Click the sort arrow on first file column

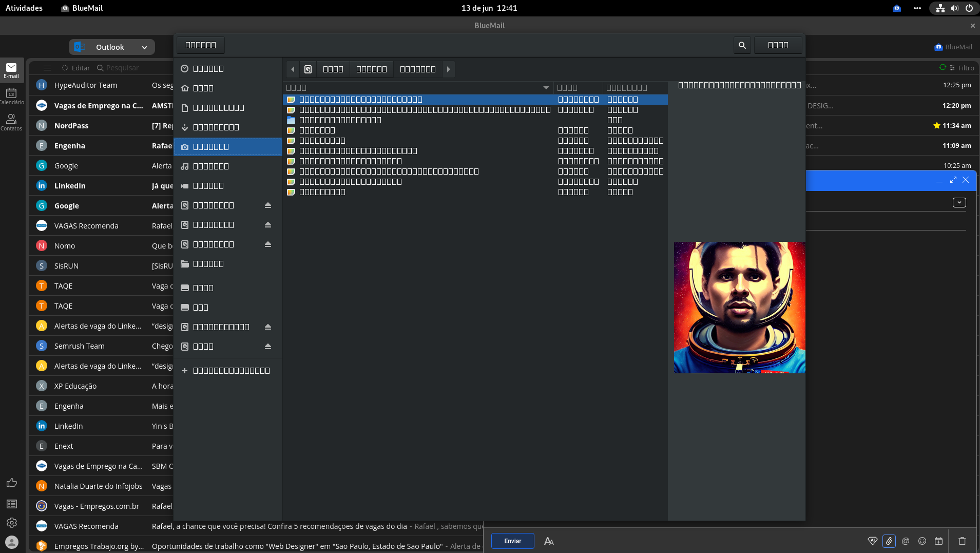click(x=546, y=88)
